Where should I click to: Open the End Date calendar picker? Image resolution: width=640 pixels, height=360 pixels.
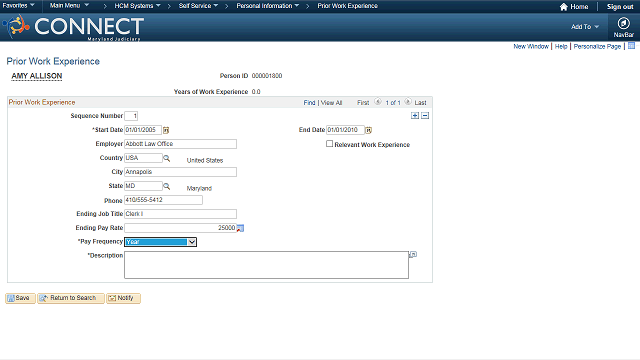click(369, 130)
